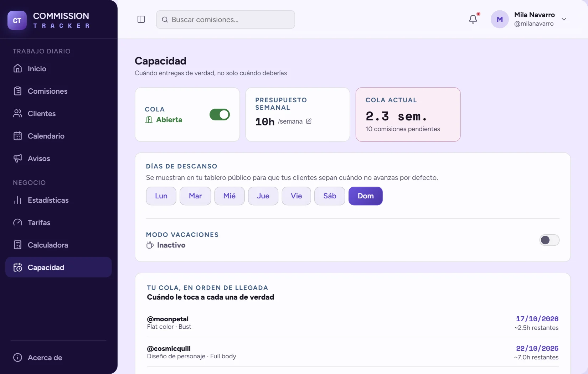The image size is (588, 374).
Task: Click the 10h weekly budget value
Action: 265,122
